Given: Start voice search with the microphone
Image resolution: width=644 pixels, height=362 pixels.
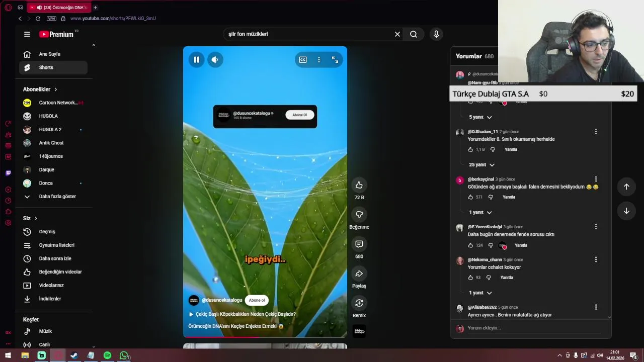Looking at the screenshot, I should click(x=436, y=34).
